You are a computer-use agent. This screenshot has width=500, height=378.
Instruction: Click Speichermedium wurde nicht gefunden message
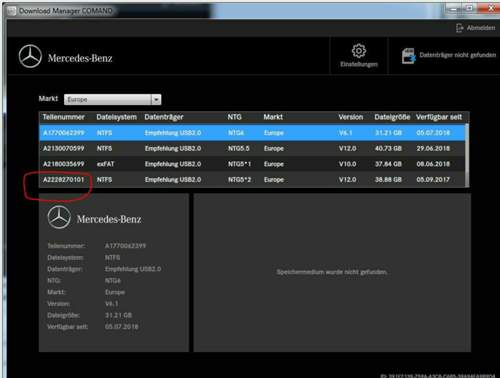coord(332,272)
